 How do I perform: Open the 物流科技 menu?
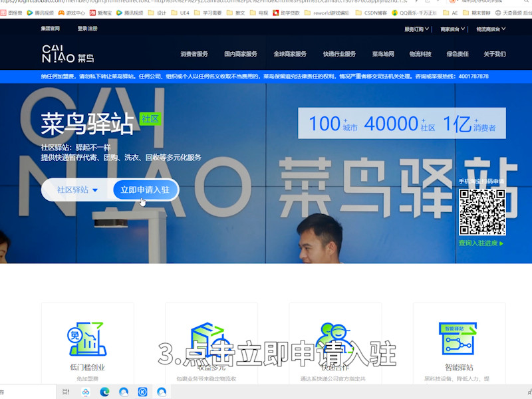click(420, 54)
